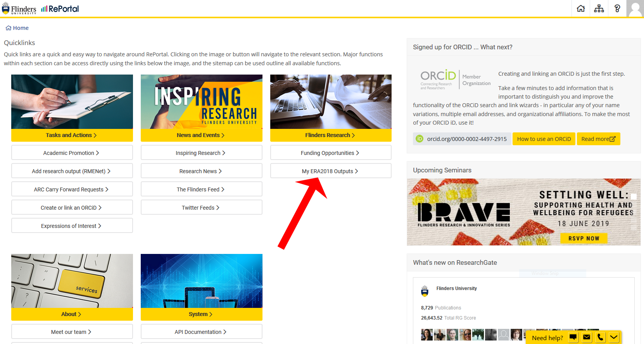The width and height of the screenshot is (644, 344).
Task: Click Inspiring Research button
Action: click(201, 153)
